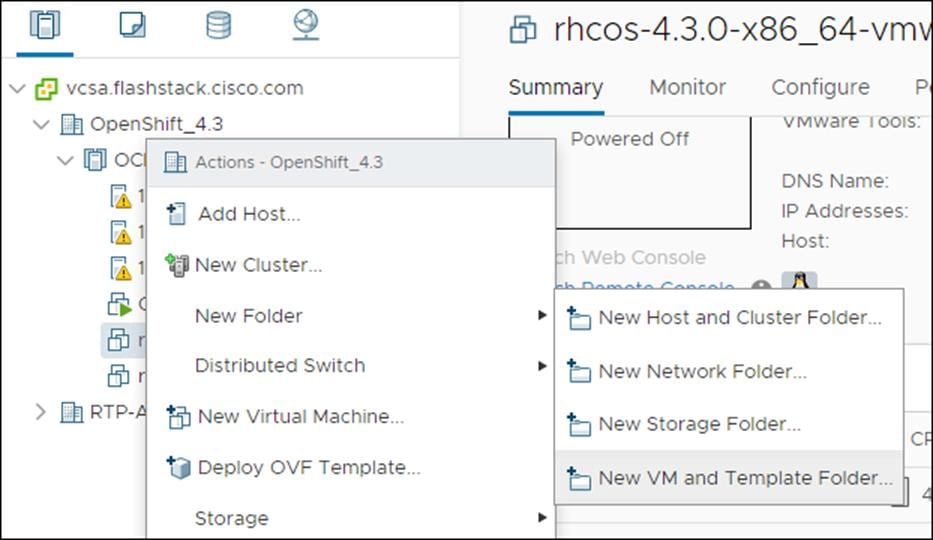Screen dimensions: 933x540
Task: Click the New Cluster icon in actions menu
Action: (x=177, y=265)
